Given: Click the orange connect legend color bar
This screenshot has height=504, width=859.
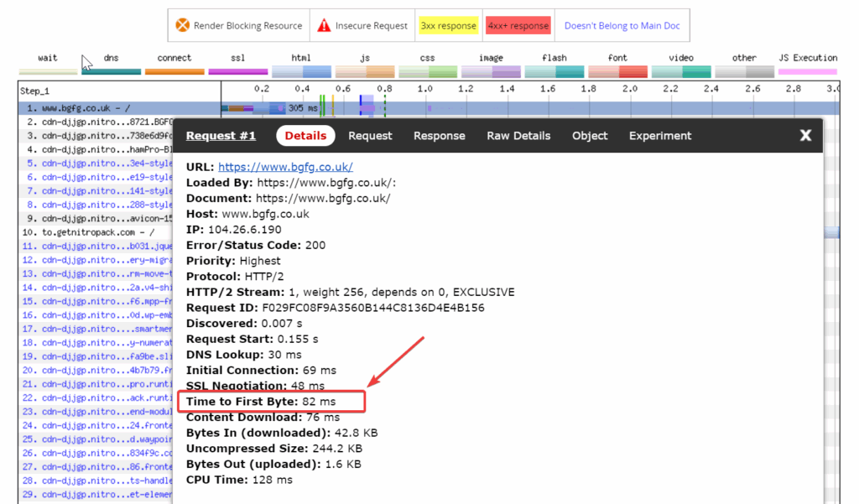Looking at the screenshot, I should coord(174,72).
